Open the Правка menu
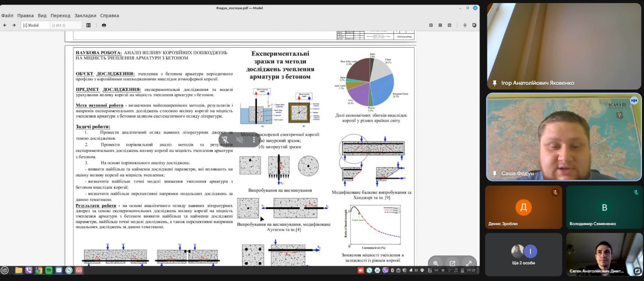 (x=26, y=16)
